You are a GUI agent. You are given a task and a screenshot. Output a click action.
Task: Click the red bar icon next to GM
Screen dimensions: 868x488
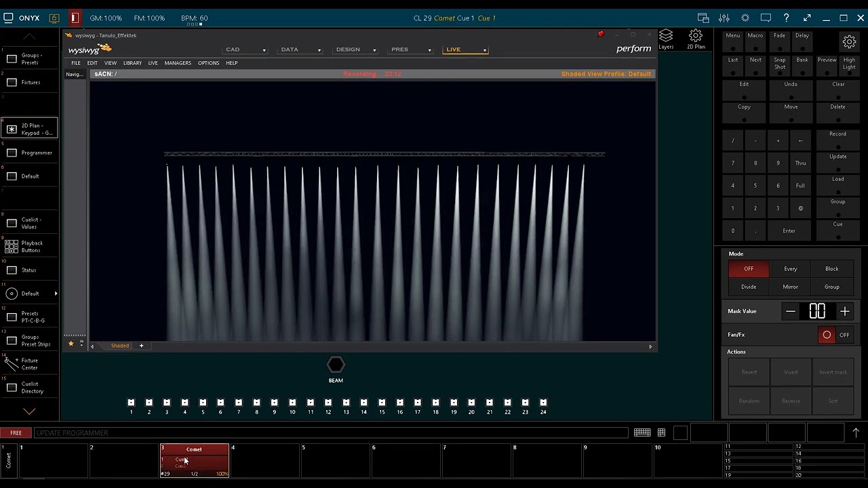coord(75,18)
